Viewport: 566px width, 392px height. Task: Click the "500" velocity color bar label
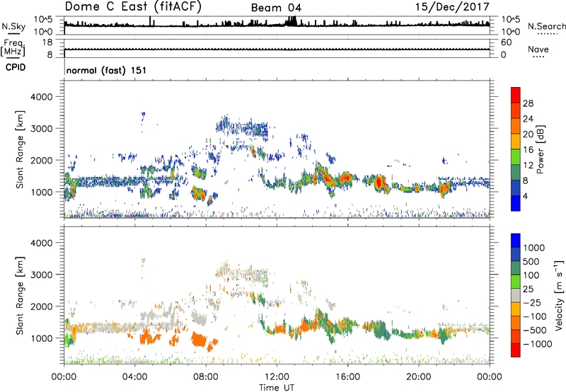pos(531,262)
